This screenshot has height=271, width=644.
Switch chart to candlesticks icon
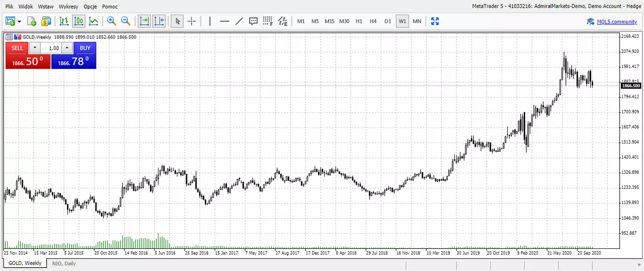[x=78, y=21]
